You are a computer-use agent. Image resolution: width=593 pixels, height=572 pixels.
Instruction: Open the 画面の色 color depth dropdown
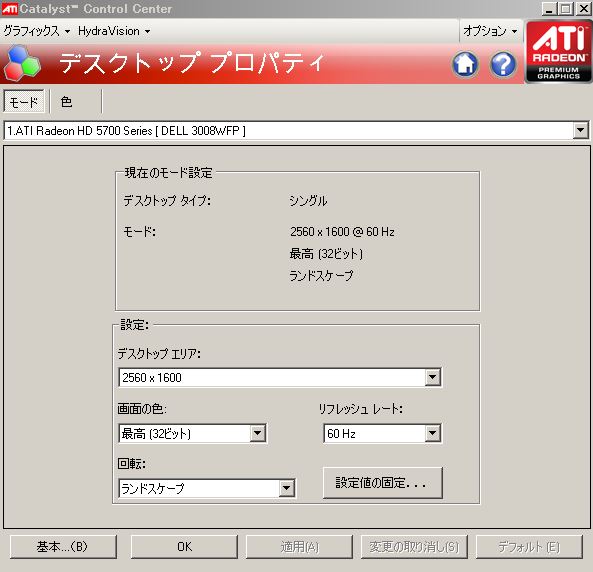point(258,433)
